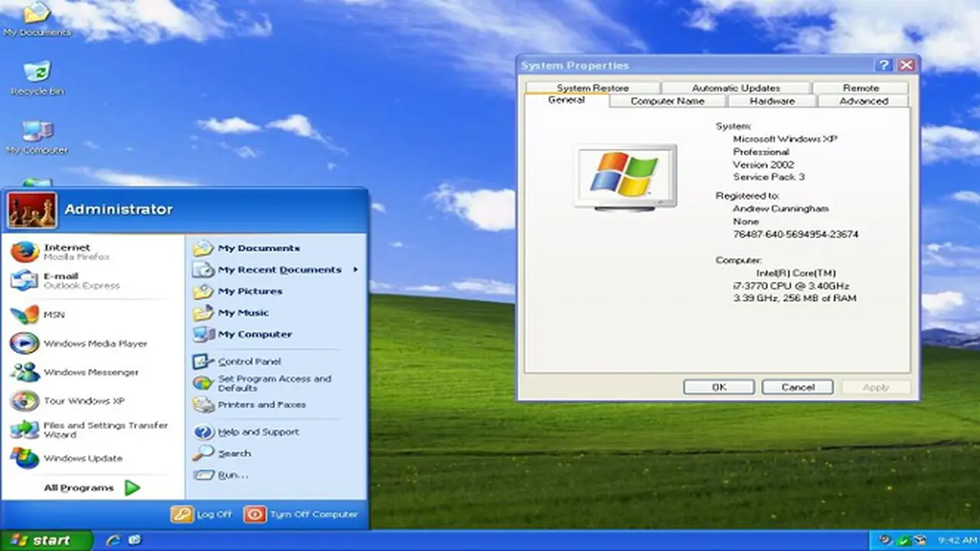Switch to Hardware tab
This screenshot has width=980, height=551.
pyautogui.click(x=772, y=101)
